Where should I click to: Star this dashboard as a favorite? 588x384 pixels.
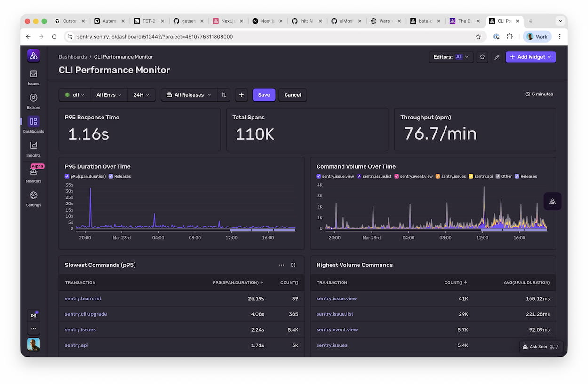click(482, 56)
